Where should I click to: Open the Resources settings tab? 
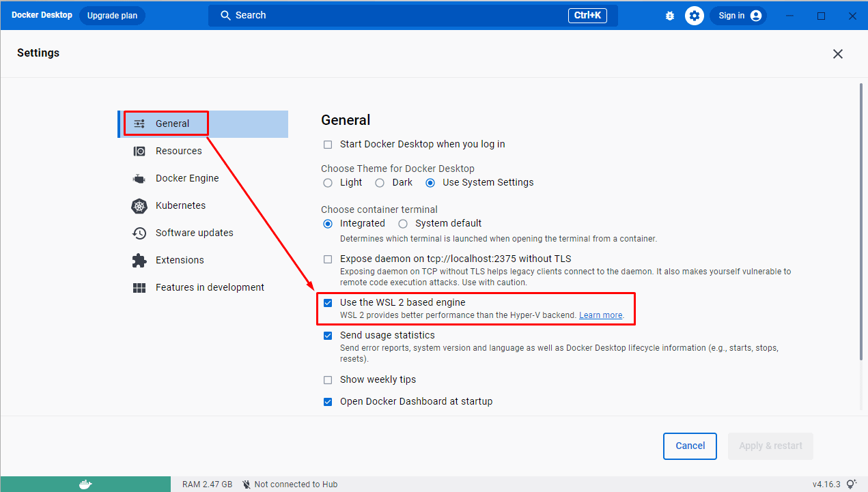click(x=203, y=151)
